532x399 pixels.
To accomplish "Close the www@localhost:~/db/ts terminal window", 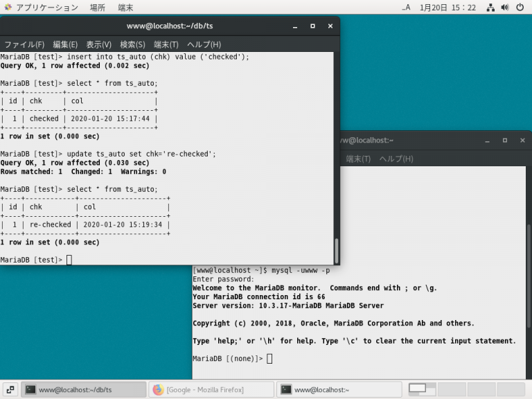I will coord(330,26).
